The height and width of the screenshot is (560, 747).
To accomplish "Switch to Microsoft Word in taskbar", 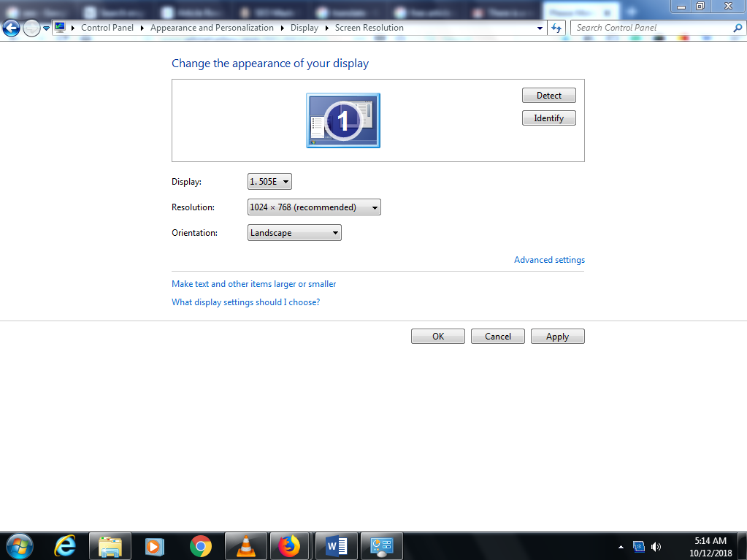I will tap(336, 545).
